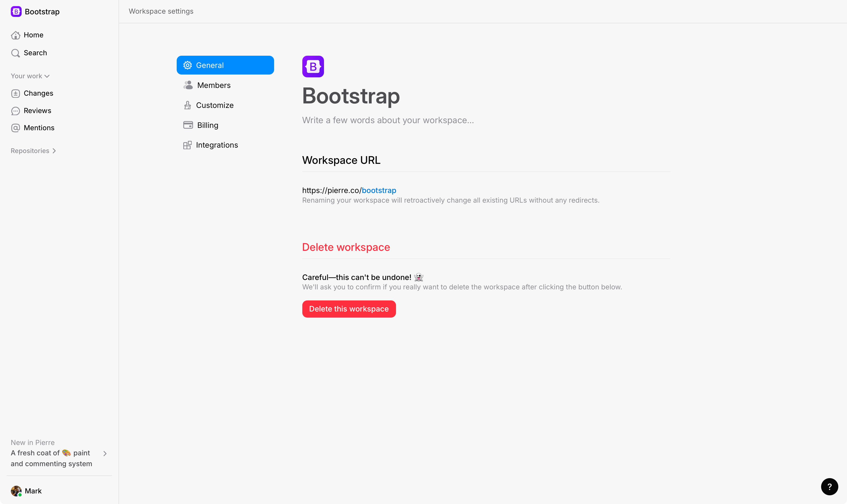Click the workspace description placeholder field
The height and width of the screenshot is (504, 847).
pyautogui.click(x=388, y=120)
